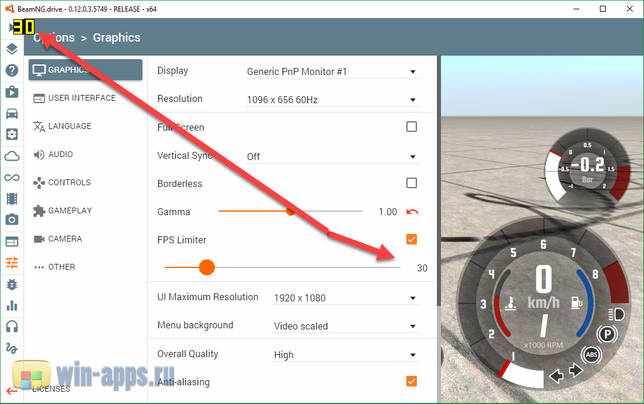Click the 0 km/h speedometer readout
644x404 pixels.
(544, 287)
